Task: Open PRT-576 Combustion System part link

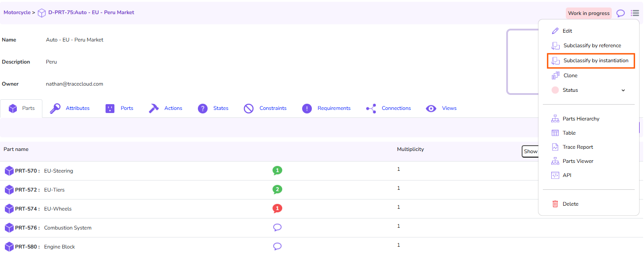Action: point(53,228)
